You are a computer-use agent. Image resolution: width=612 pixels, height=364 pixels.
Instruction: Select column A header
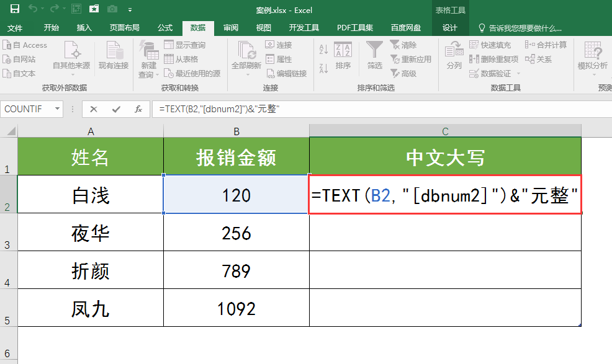pos(91,131)
